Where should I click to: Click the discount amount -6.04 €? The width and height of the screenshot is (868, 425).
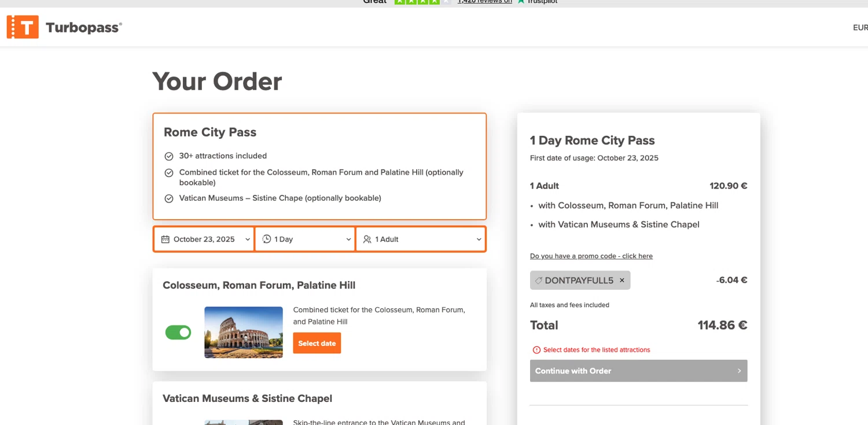coord(731,280)
